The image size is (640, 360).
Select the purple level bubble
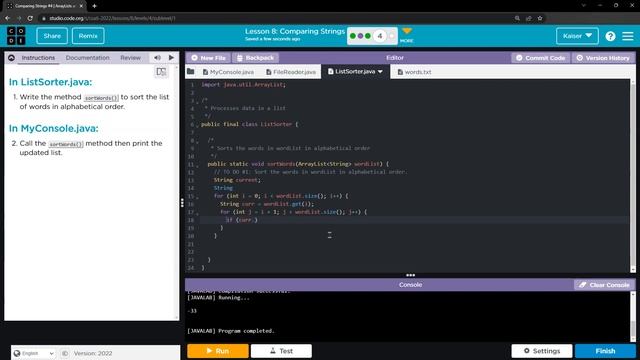coord(360,36)
